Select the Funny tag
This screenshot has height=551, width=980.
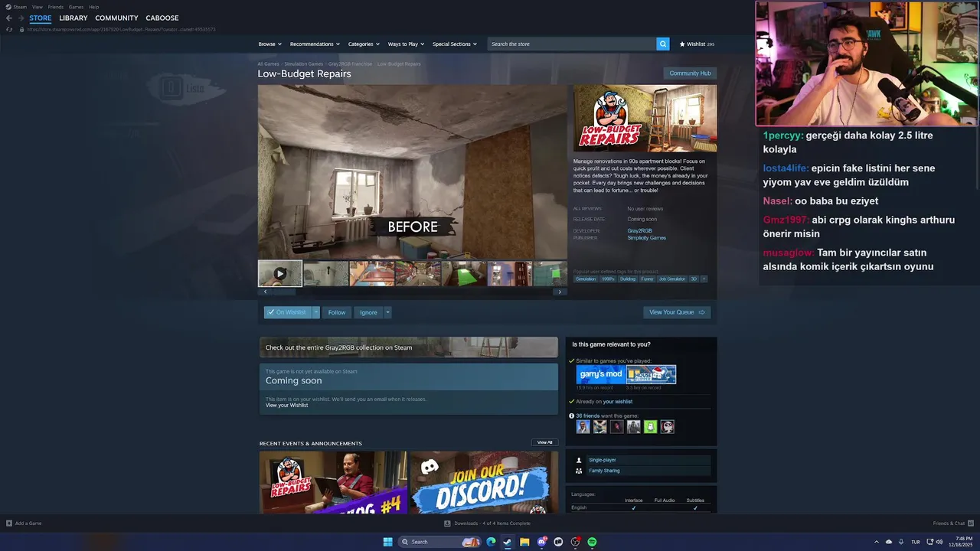pyautogui.click(x=647, y=279)
